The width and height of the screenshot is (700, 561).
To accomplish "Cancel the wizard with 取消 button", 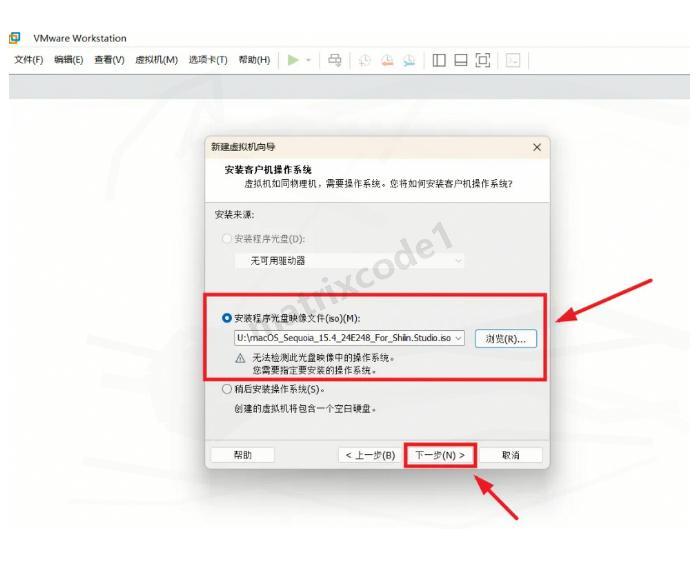I will 511,455.
